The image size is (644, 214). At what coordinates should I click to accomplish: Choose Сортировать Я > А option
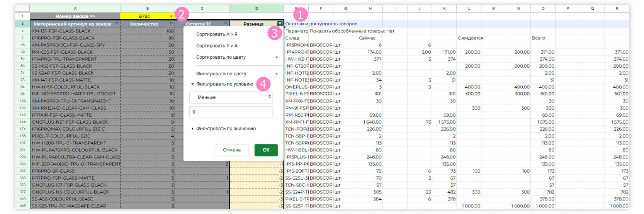click(x=217, y=46)
